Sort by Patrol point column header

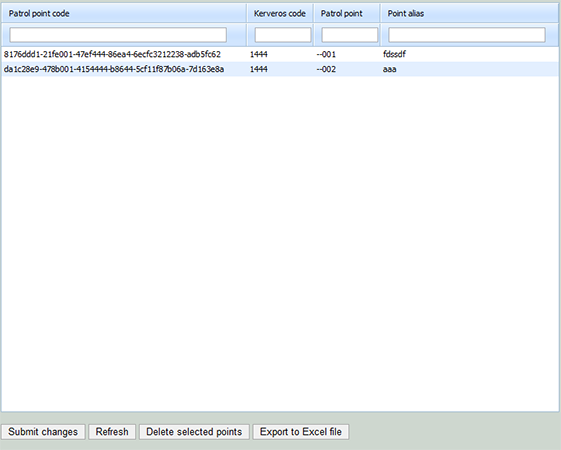pyautogui.click(x=347, y=14)
